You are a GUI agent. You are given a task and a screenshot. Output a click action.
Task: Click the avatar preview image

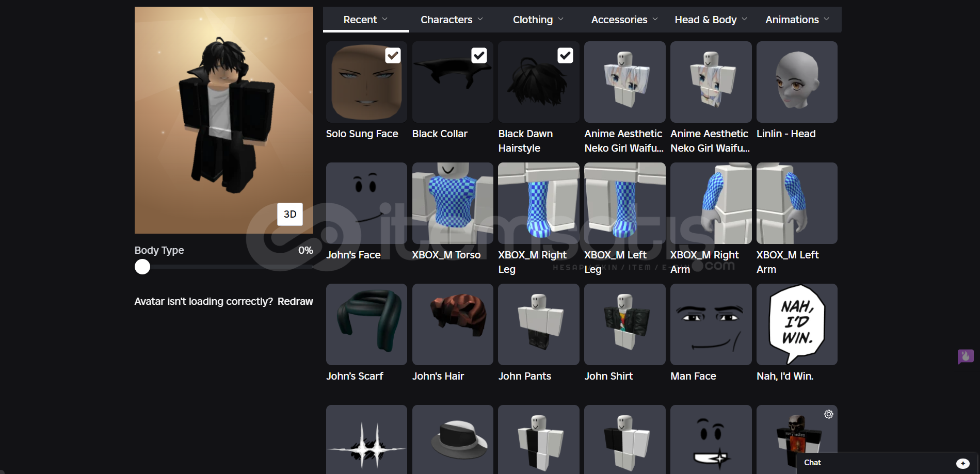(x=224, y=120)
